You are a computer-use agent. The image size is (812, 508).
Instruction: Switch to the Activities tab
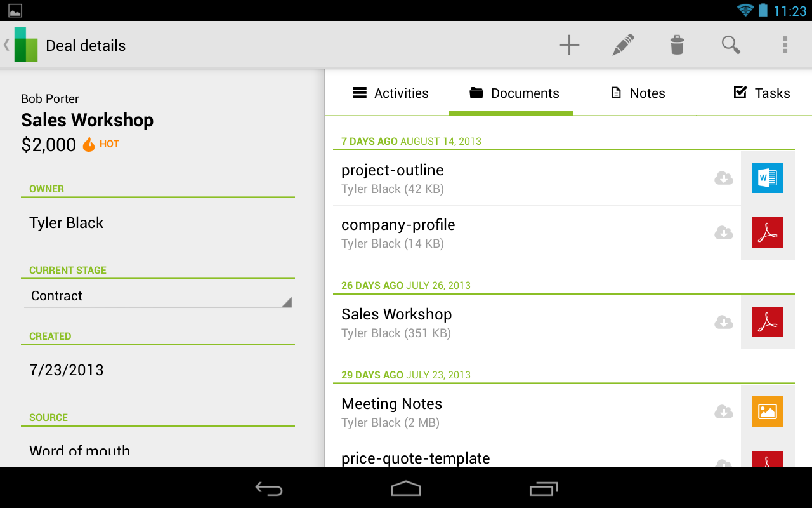tap(391, 93)
